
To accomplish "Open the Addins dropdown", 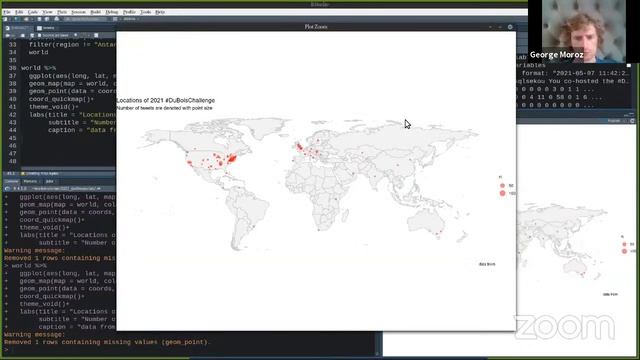I will 130,19.
